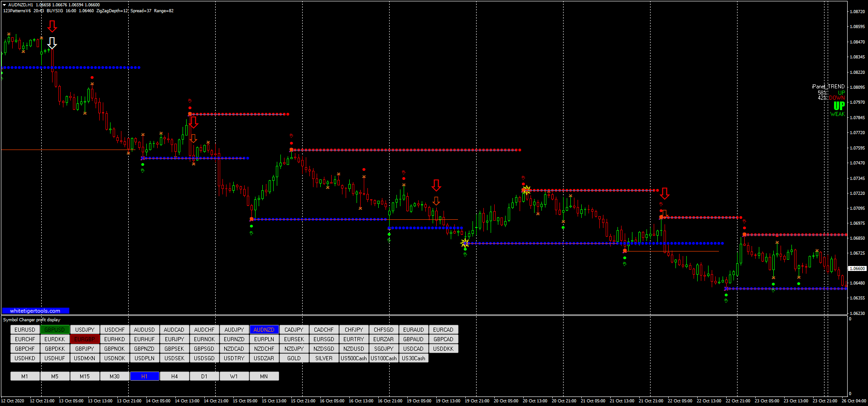Click large red down arrow near 21 Oct 21:00
This screenshot has height=406, width=868.
point(664,193)
